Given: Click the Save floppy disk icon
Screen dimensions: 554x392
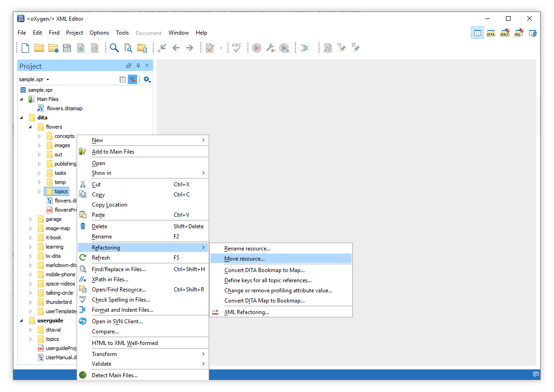Looking at the screenshot, I should coord(67,48).
